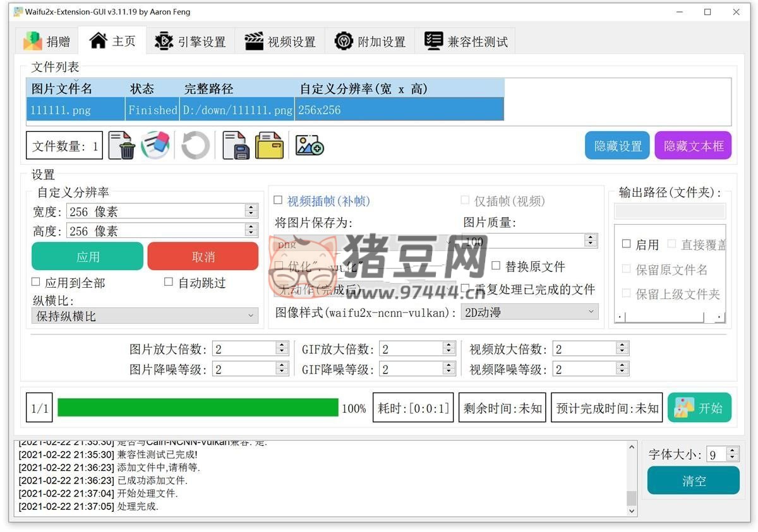The width and height of the screenshot is (758, 532).
Task: Open the 附加设置 tab
Action: pyautogui.click(x=370, y=41)
